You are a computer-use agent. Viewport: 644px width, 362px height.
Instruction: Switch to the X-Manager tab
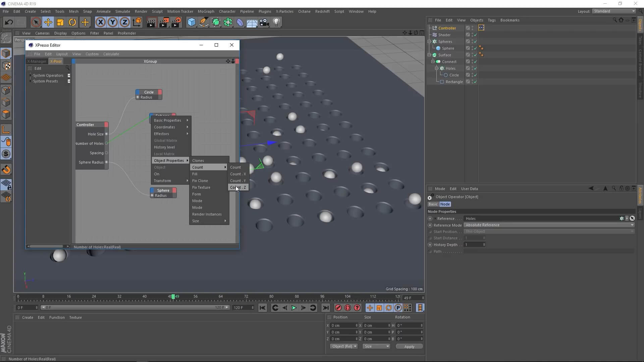[37, 61]
